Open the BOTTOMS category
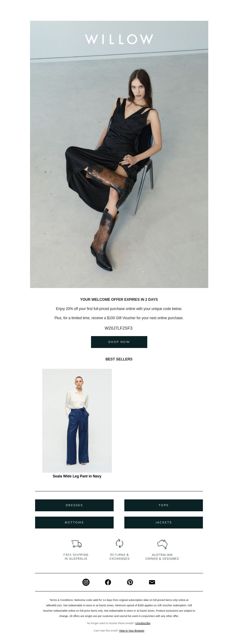This screenshot has height=644, width=238. [x=74, y=523]
